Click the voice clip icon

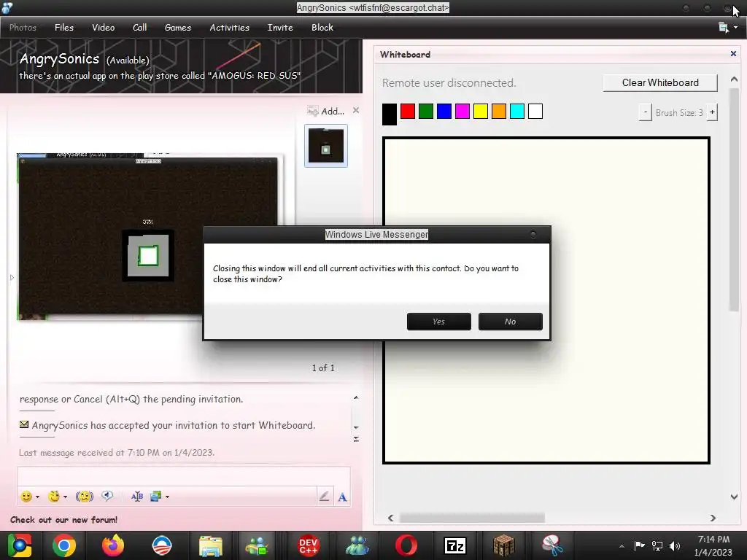click(x=107, y=496)
